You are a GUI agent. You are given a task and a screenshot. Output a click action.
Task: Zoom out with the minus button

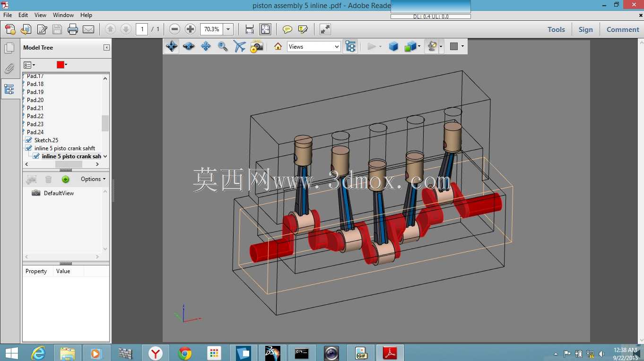pos(174,29)
